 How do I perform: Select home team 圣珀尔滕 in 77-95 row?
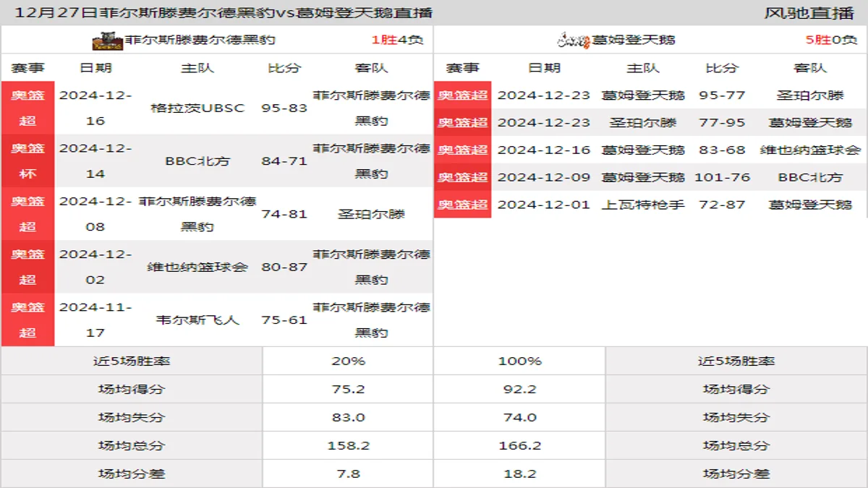coord(643,122)
